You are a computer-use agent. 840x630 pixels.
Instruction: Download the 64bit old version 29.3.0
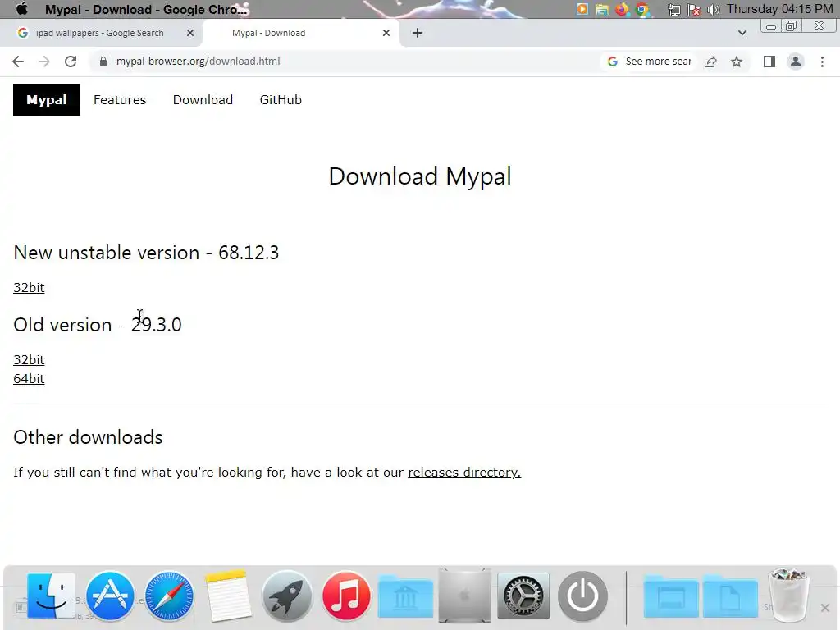[x=29, y=379]
